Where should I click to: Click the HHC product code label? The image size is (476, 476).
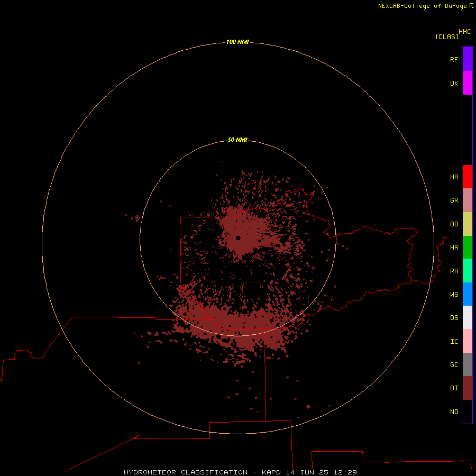(465, 32)
